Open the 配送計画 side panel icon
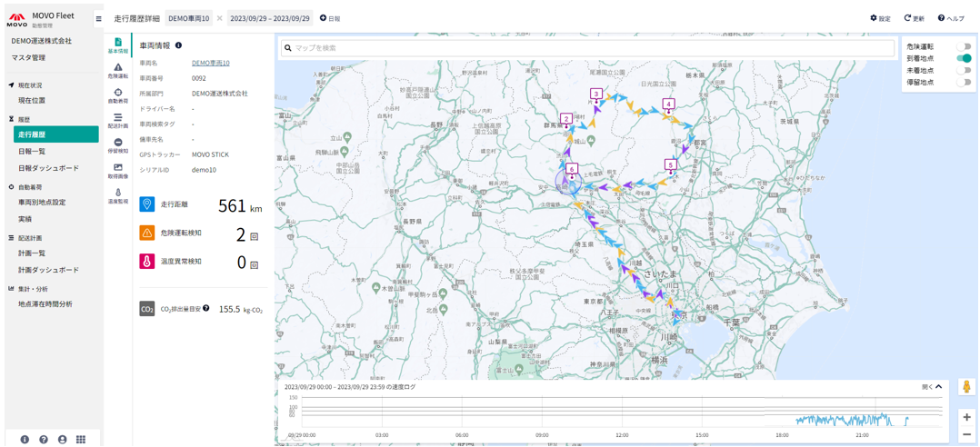This screenshot has height=447, width=980. [118, 120]
